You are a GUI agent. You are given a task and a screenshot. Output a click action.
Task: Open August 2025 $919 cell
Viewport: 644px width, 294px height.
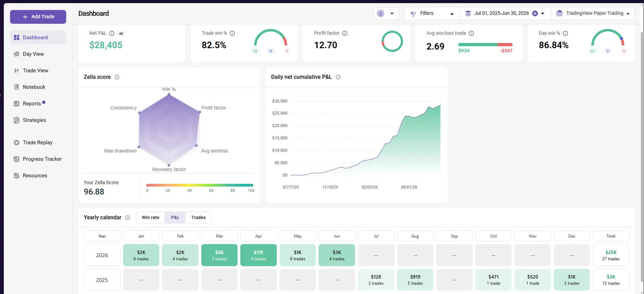pyautogui.click(x=415, y=280)
